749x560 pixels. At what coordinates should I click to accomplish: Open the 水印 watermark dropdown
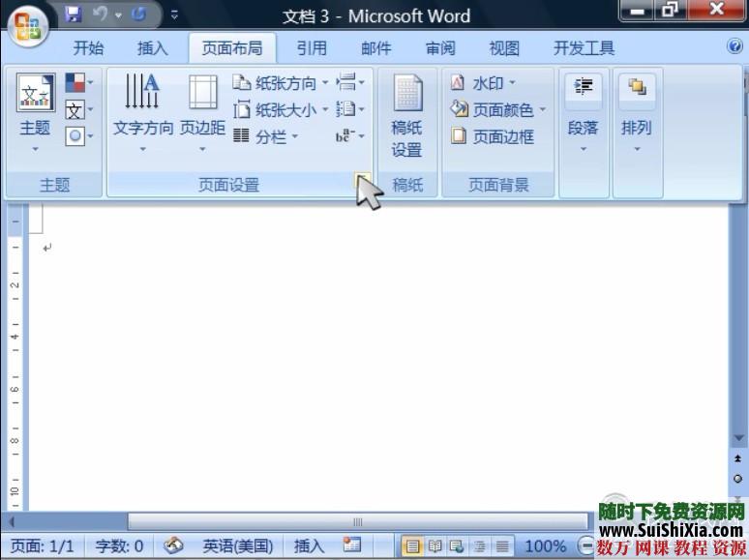point(484,83)
